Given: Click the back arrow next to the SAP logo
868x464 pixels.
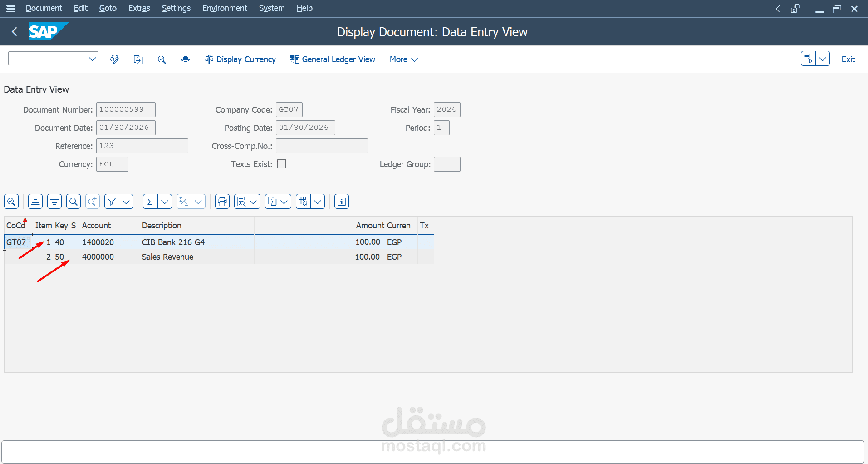Looking at the screenshot, I should pyautogui.click(x=14, y=31).
